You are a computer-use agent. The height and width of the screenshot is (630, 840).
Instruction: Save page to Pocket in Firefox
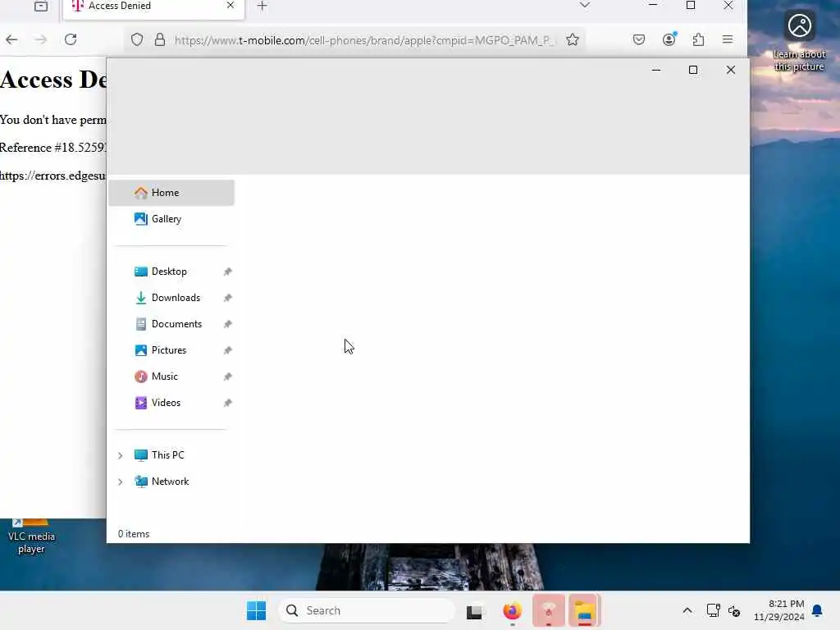tap(638, 39)
